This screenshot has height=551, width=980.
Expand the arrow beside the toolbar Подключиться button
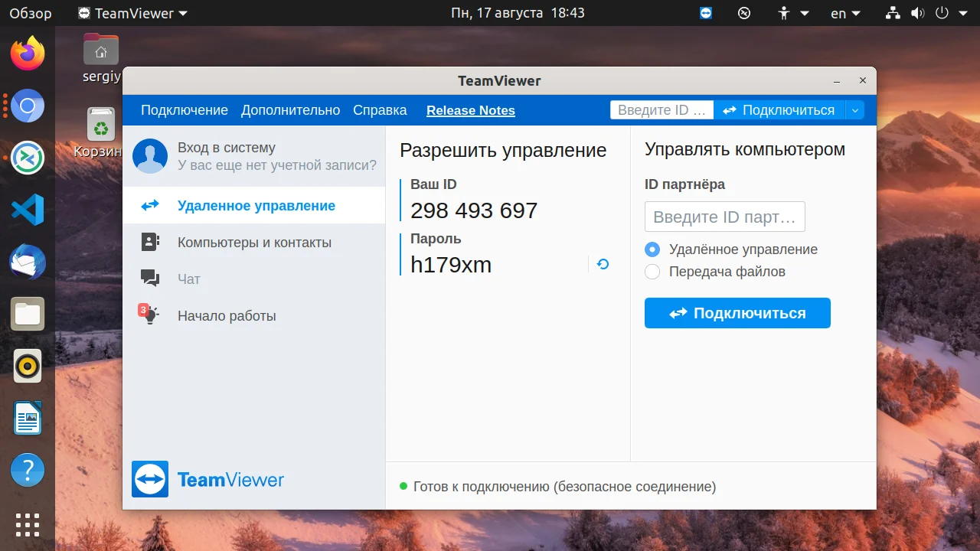pyautogui.click(x=854, y=110)
